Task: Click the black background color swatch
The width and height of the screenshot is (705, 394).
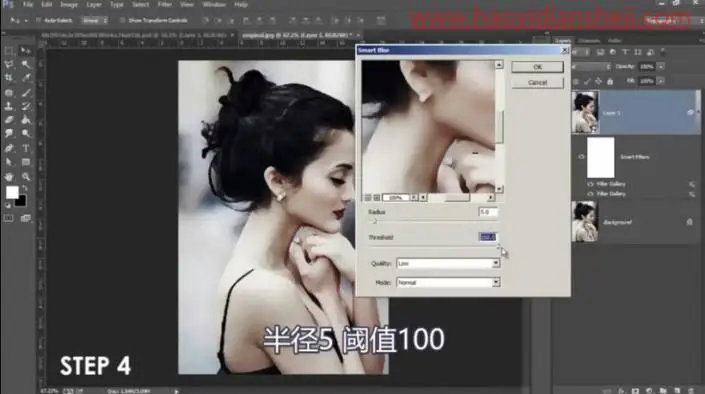Action: [x=21, y=201]
